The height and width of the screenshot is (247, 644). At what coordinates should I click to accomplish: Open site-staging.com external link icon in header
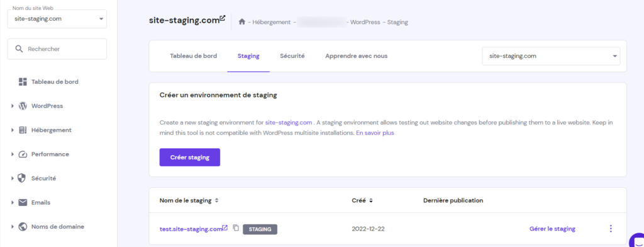click(223, 18)
